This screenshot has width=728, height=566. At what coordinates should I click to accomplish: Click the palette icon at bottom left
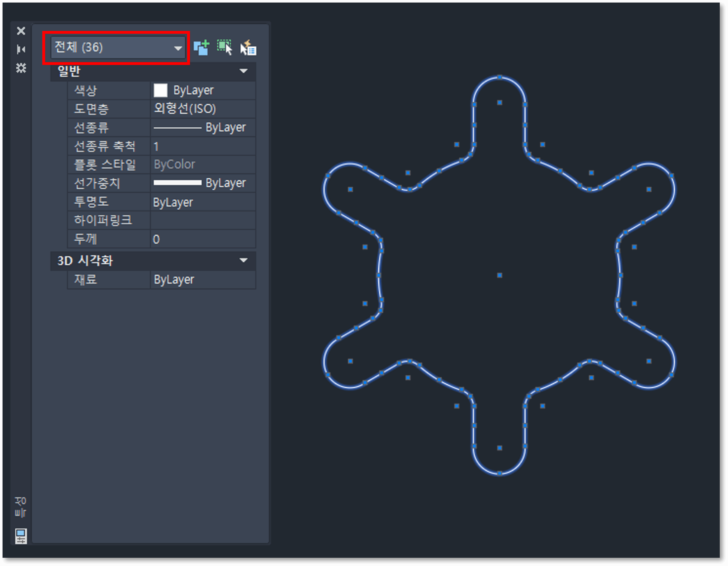point(21,536)
